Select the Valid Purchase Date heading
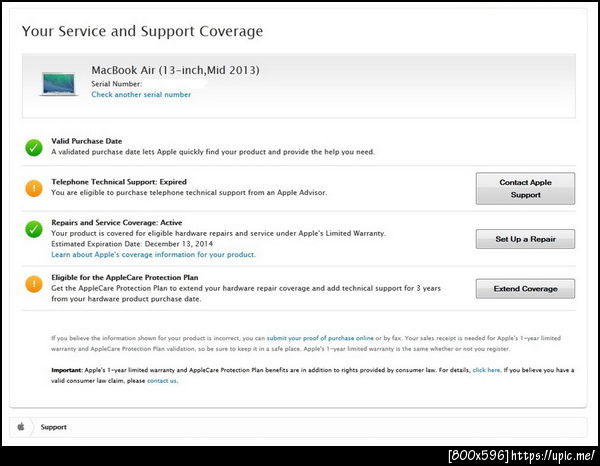Image resolution: width=600 pixels, height=466 pixels. (86, 141)
